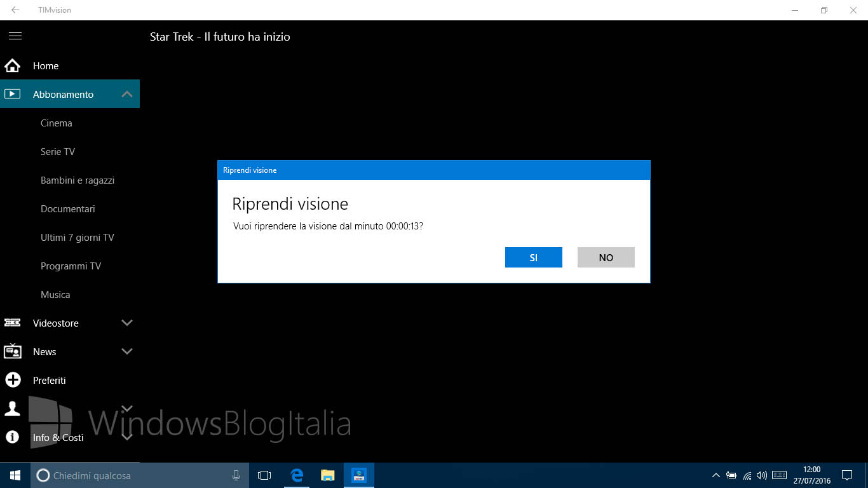Click the Cortana microphone icon
This screenshot has height=488, width=868.
pos(236,475)
